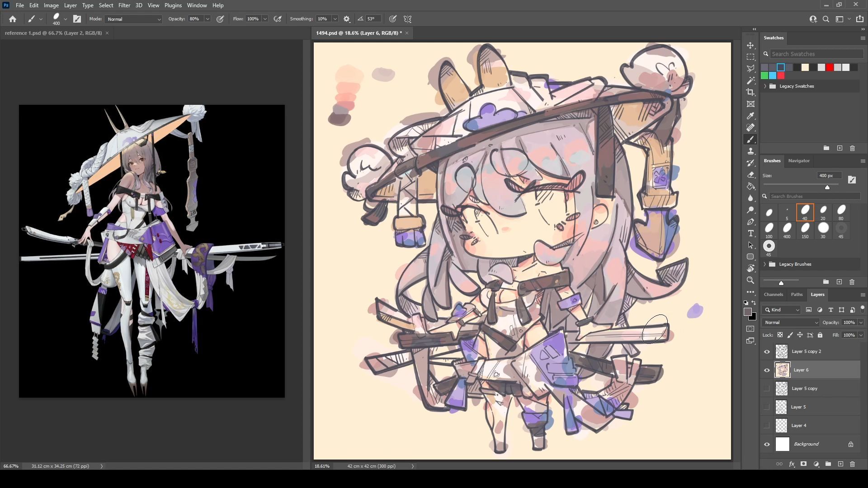Toggle symmetry paint options
Image resolution: width=868 pixels, height=488 pixels.
click(x=407, y=19)
